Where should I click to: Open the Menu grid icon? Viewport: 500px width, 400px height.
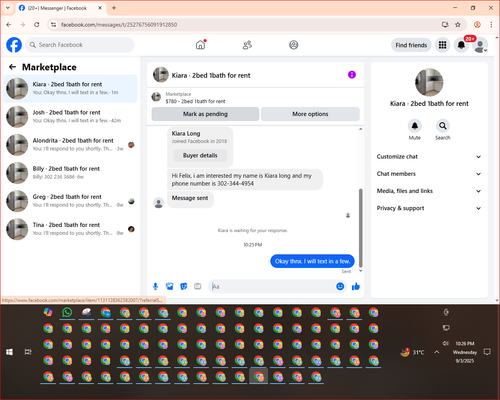(442, 45)
